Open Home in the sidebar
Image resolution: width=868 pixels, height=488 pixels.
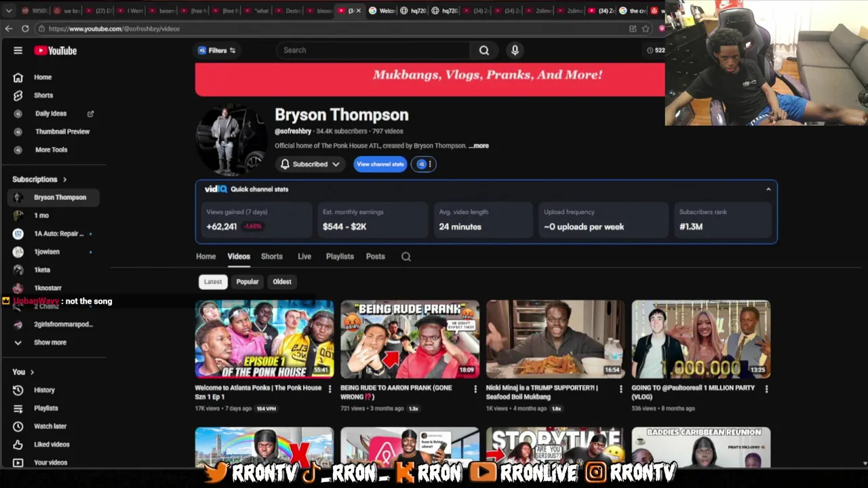[43, 77]
